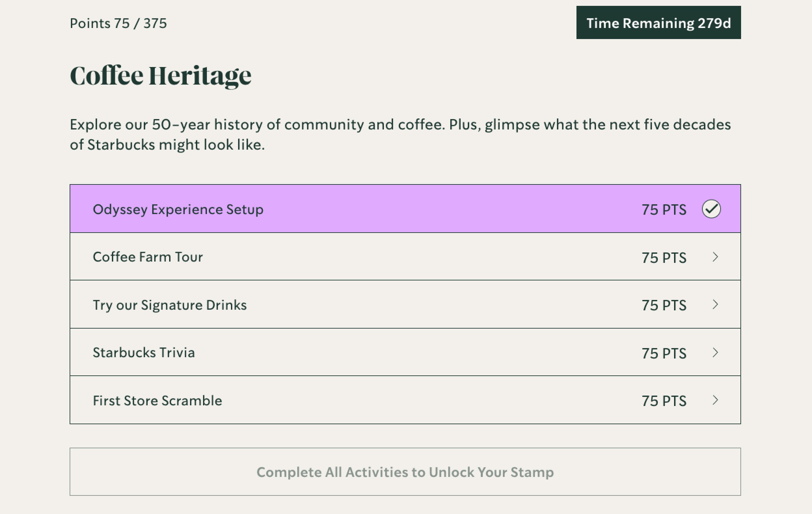
Task: Click the Coffee Heritage heading
Action: pos(160,75)
